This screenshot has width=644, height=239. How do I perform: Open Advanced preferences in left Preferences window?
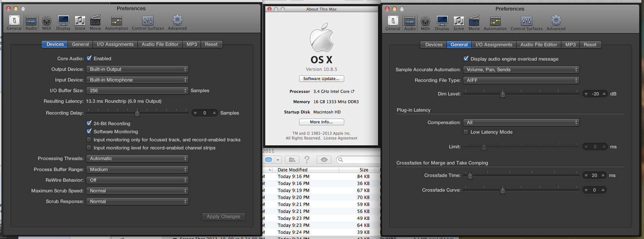(x=177, y=22)
